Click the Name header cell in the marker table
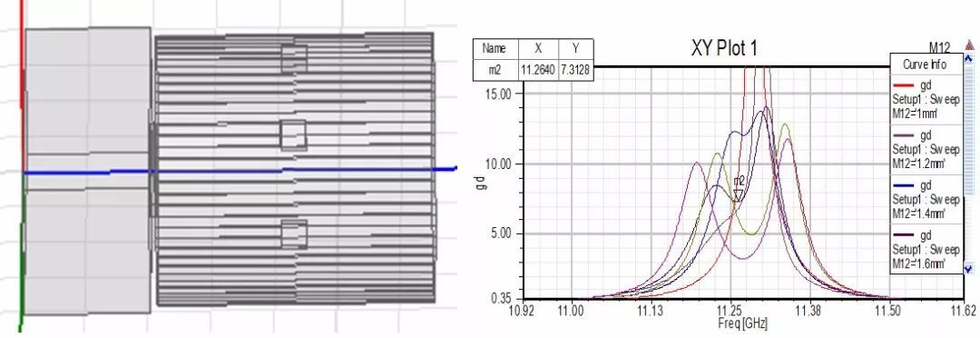This screenshot has width=980, height=338. point(495,49)
